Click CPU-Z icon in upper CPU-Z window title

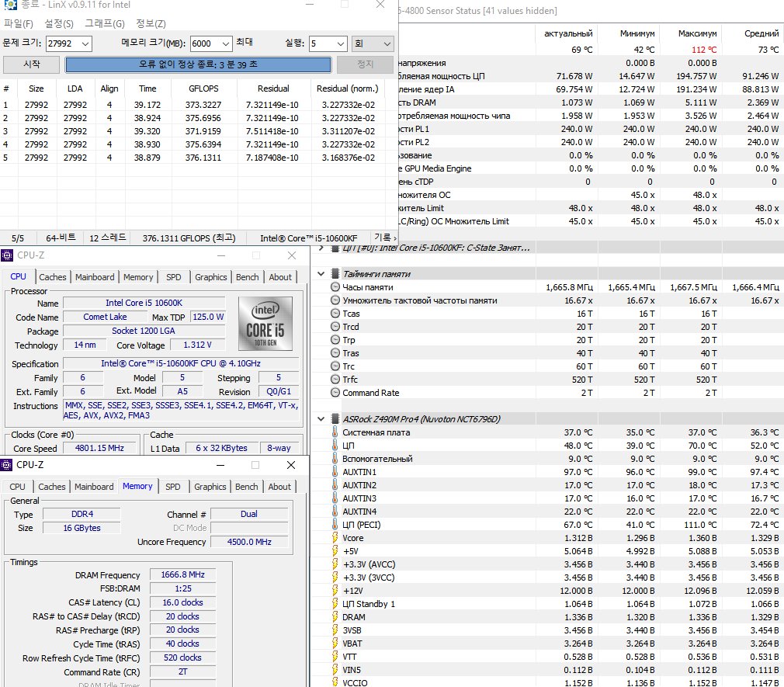point(7,255)
